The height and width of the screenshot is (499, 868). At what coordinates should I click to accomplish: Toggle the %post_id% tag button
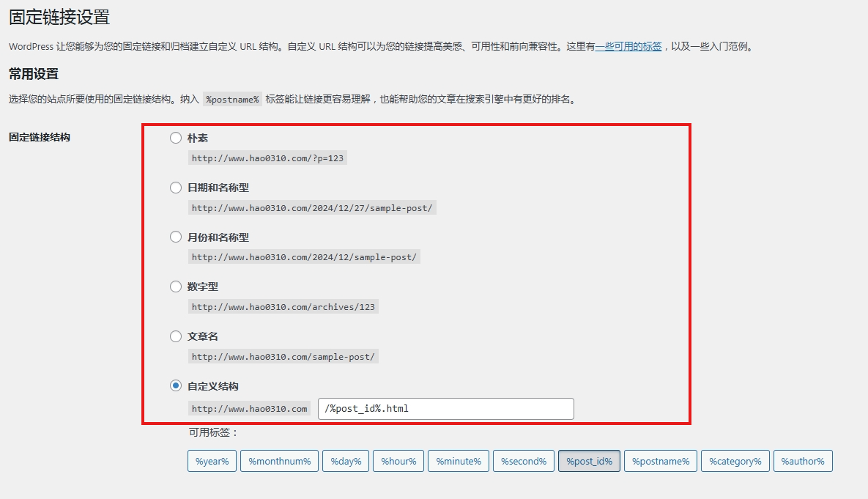coord(589,461)
